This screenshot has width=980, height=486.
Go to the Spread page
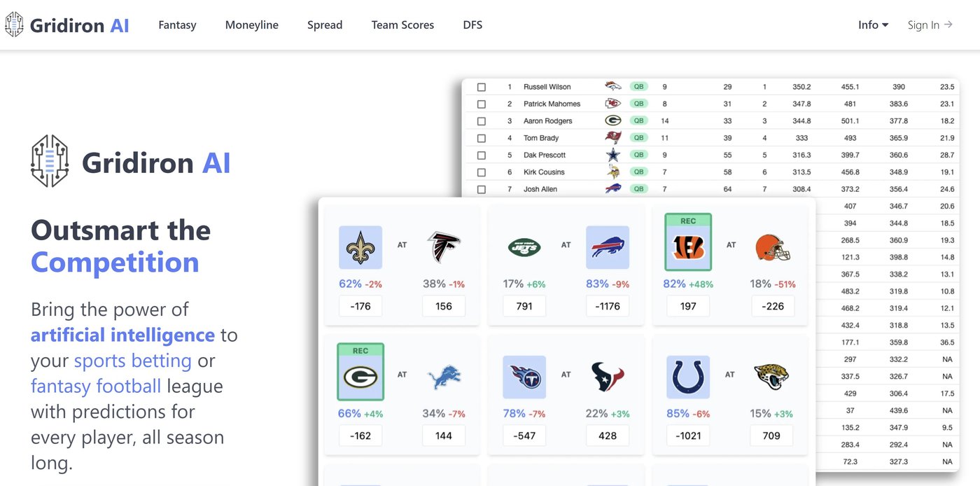[x=325, y=25]
